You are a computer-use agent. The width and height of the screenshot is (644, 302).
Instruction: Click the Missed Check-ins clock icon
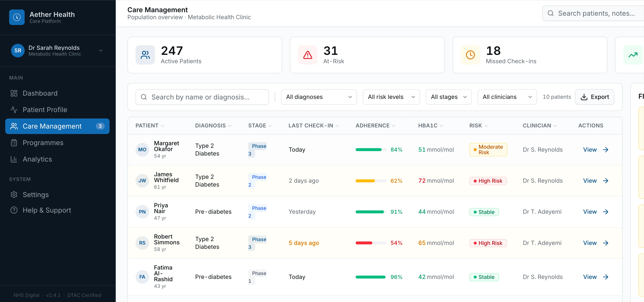(x=470, y=55)
